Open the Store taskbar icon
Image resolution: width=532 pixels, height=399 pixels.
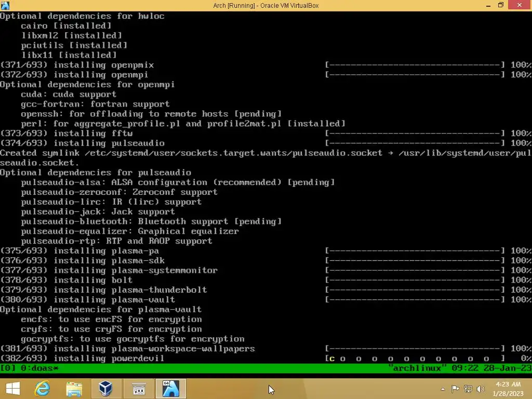point(139,389)
